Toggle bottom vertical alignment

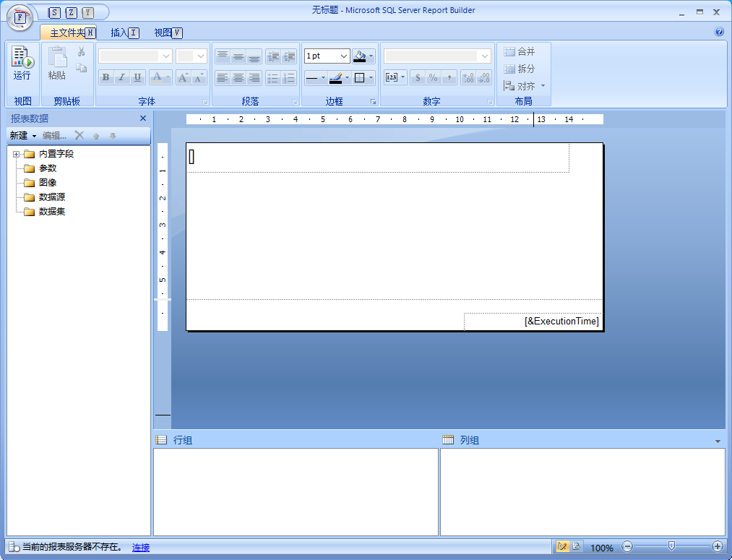pyautogui.click(x=254, y=56)
